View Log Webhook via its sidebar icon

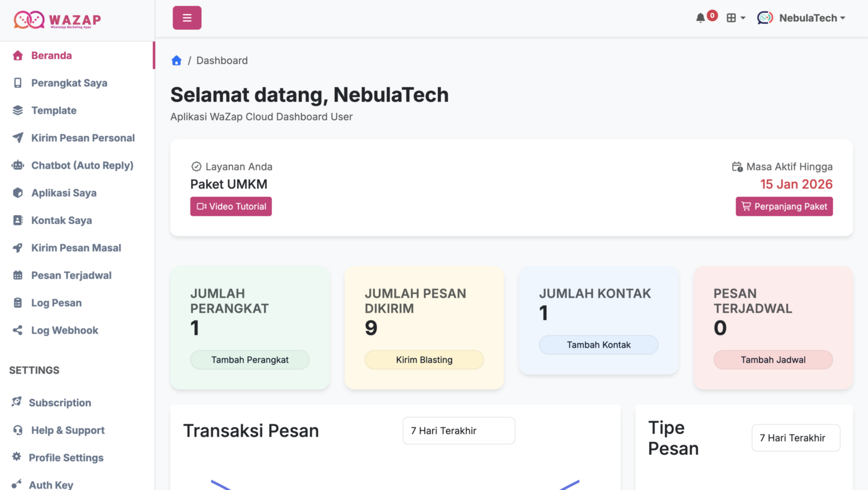click(x=18, y=330)
